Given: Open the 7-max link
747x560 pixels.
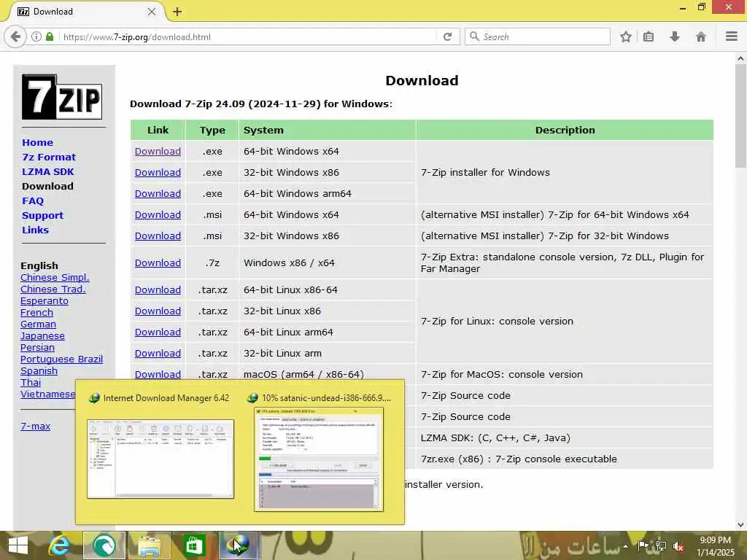Looking at the screenshot, I should (x=35, y=426).
